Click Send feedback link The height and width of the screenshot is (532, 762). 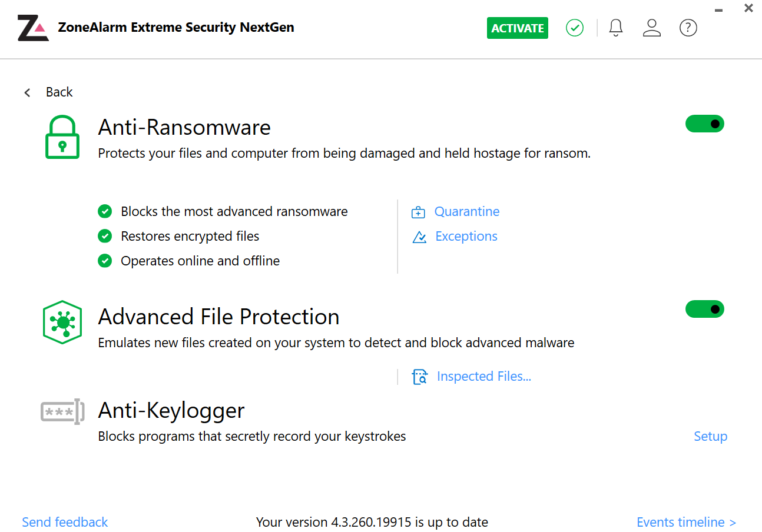pyautogui.click(x=65, y=523)
